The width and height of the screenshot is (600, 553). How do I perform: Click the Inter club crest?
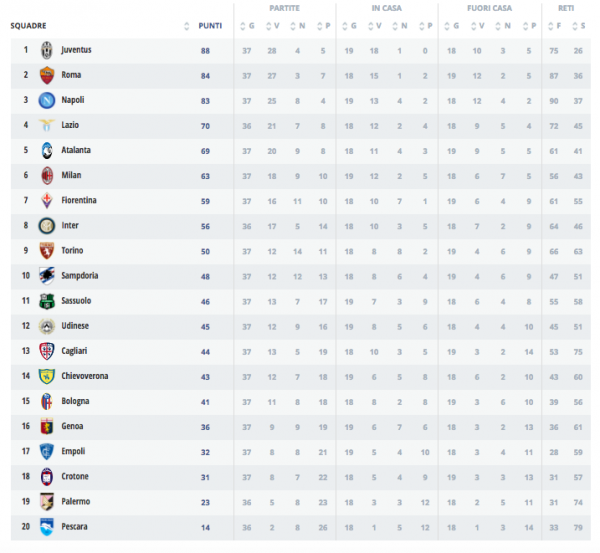46,225
